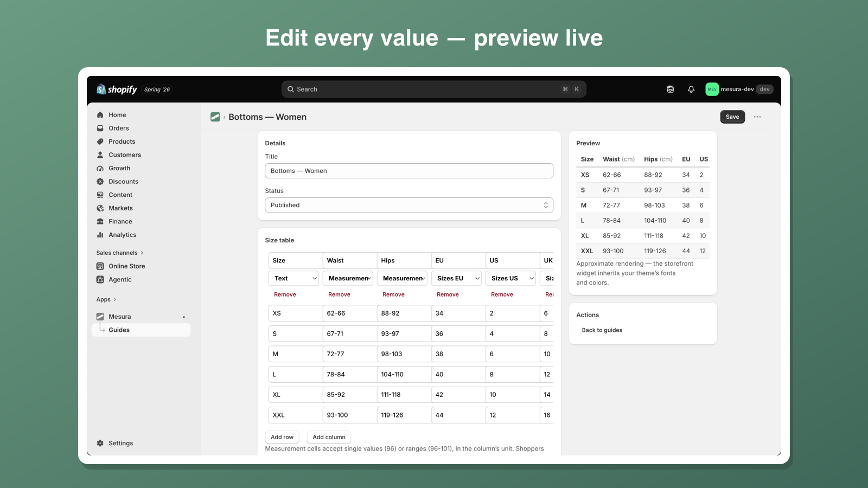The height and width of the screenshot is (488, 868).
Task: Edit the XXL row waist cell 93-100
Action: [349, 415]
